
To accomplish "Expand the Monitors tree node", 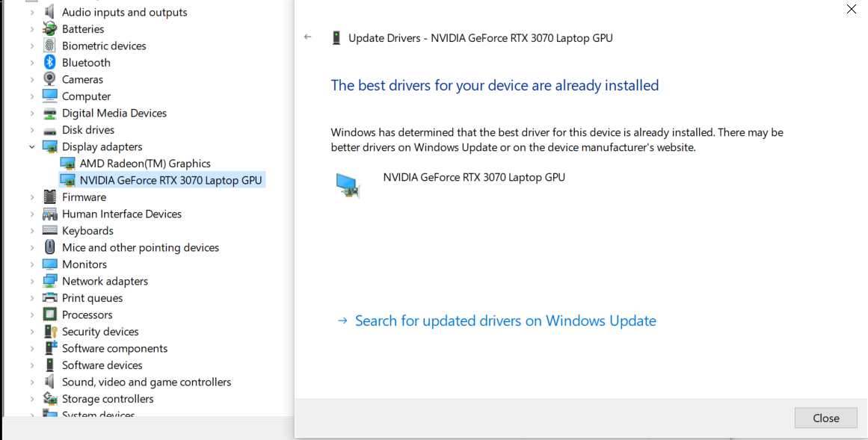I will point(32,264).
